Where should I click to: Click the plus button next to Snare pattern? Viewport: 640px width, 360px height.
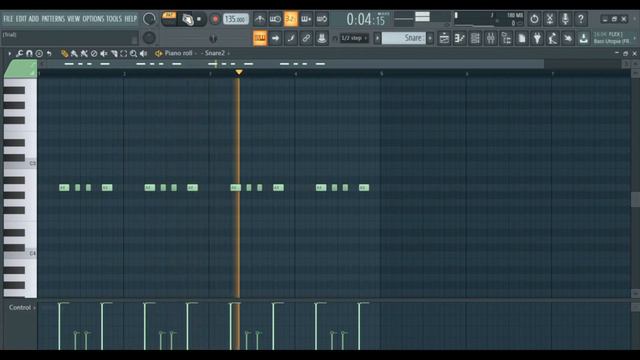pyautogui.click(x=430, y=38)
